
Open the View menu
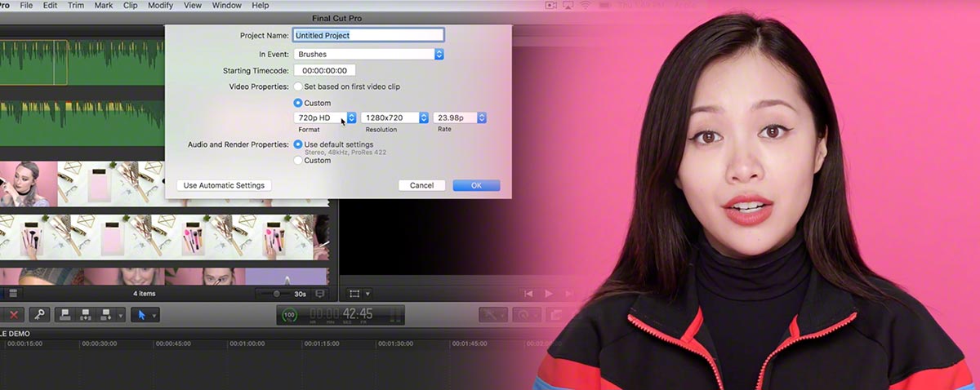(x=193, y=5)
